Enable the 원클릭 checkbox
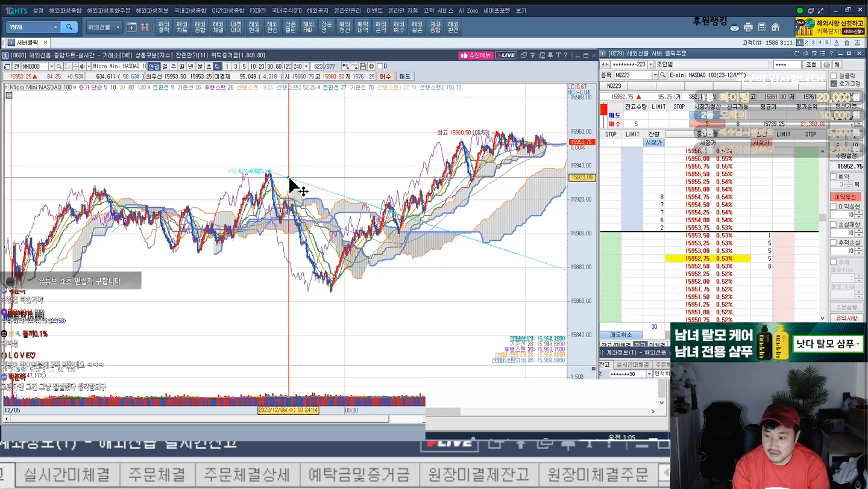Image resolution: width=868 pixels, height=489 pixels. click(x=834, y=76)
